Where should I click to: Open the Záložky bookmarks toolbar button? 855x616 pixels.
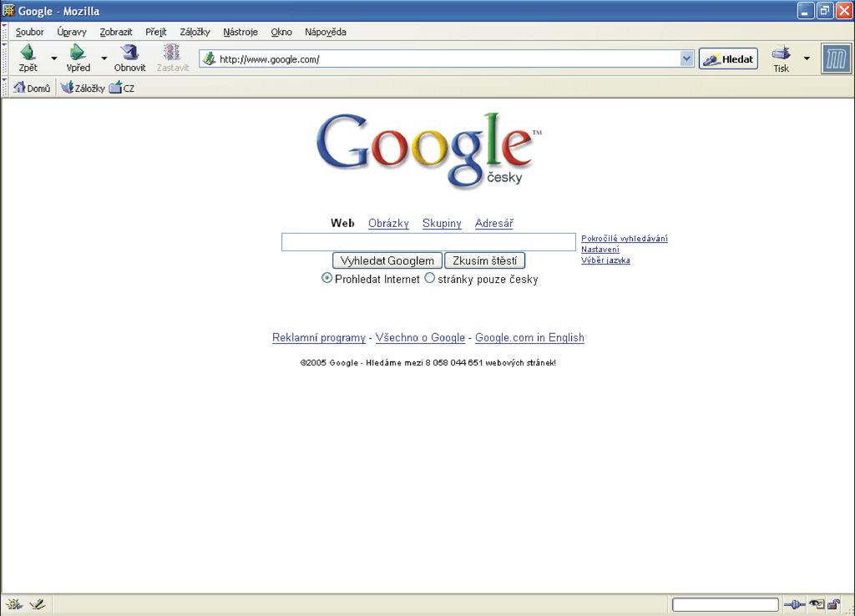pos(83,88)
